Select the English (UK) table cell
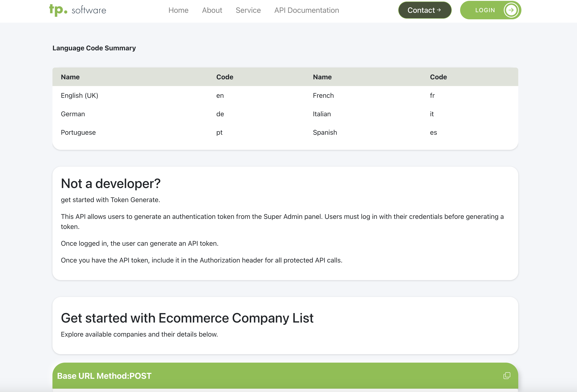 point(80,95)
